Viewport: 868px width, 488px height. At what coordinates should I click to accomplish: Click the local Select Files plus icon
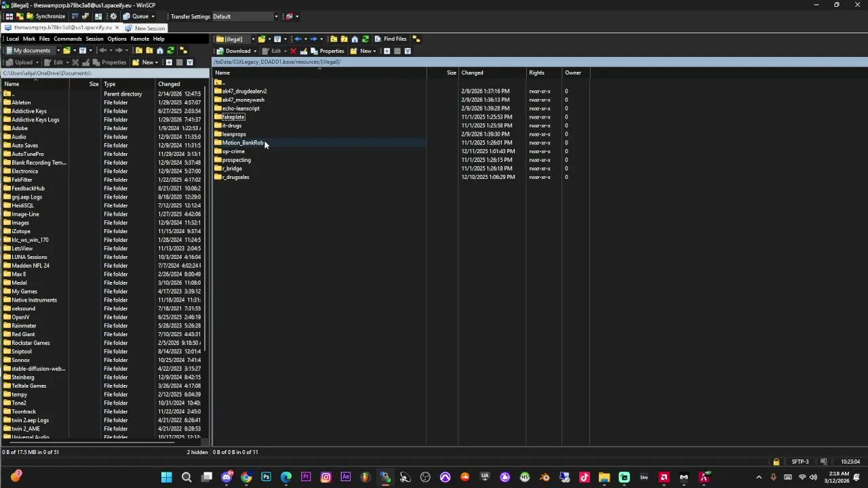[169, 62]
